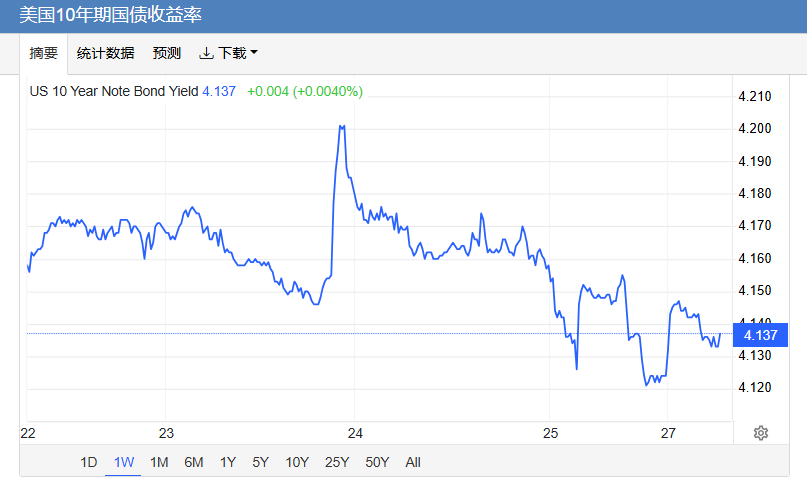
Task: Select the 1D time range
Action: pos(89,462)
